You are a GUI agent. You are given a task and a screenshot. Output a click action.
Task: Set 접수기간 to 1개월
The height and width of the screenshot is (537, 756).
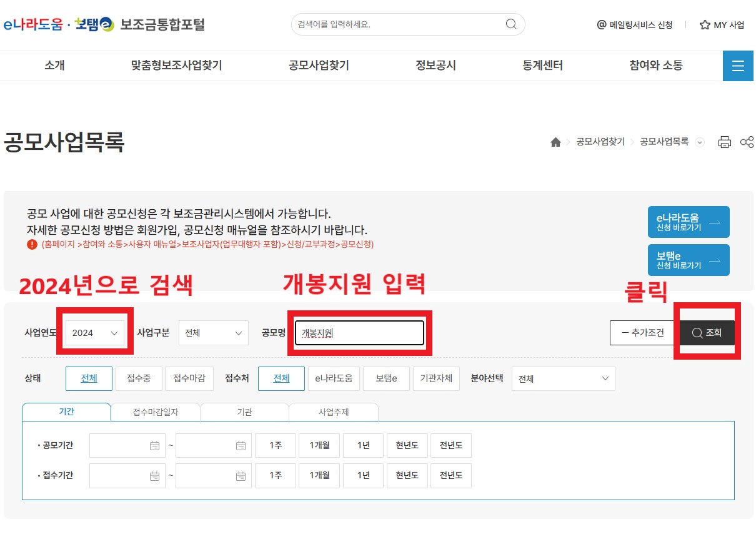click(319, 476)
